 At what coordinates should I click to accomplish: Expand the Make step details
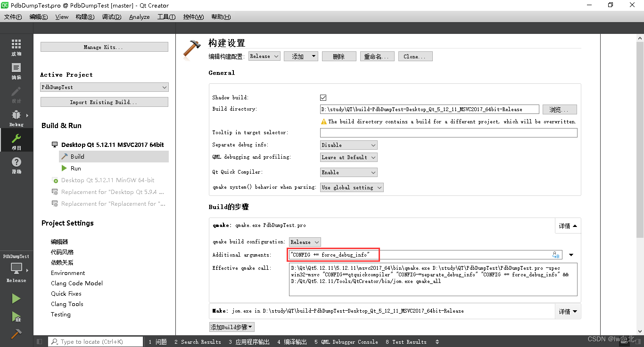point(568,311)
